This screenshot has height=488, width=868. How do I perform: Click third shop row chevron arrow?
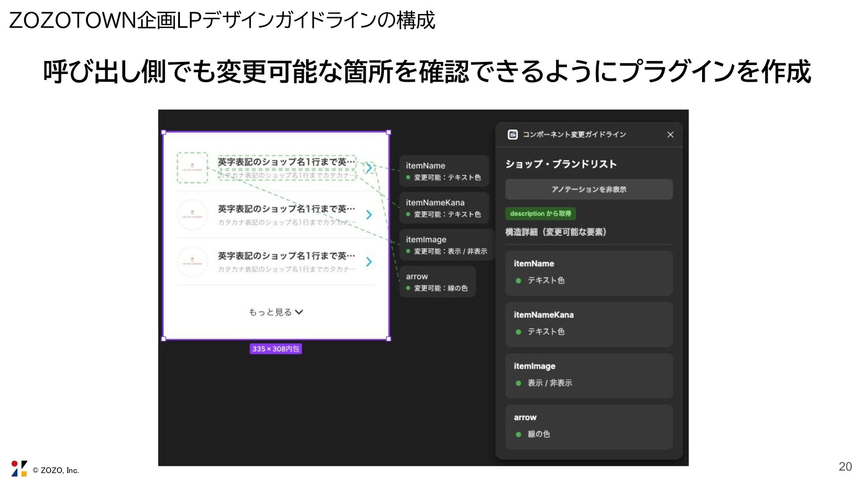[369, 262]
